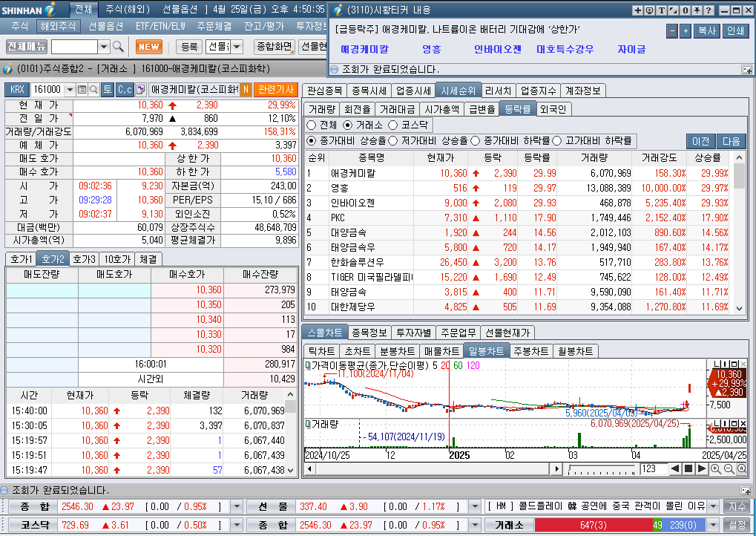The width and height of the screenshot is (756, 536).
Task: Select the 종가대비 하락률 radio option
Action: (x=476, y=141)
